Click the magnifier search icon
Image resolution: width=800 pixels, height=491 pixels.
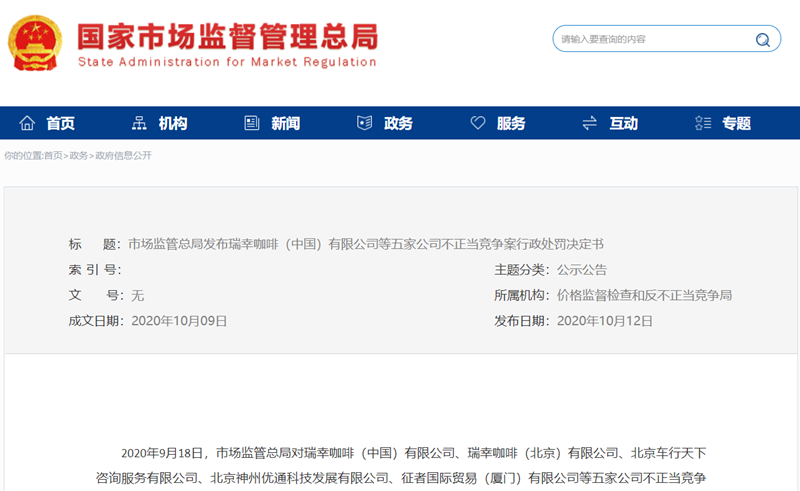(x=763, y=40)
